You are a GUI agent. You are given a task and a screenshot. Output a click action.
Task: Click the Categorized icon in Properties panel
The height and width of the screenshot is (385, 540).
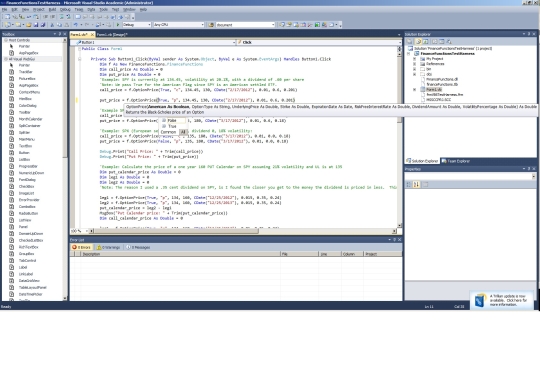click(x=409, y=185)
